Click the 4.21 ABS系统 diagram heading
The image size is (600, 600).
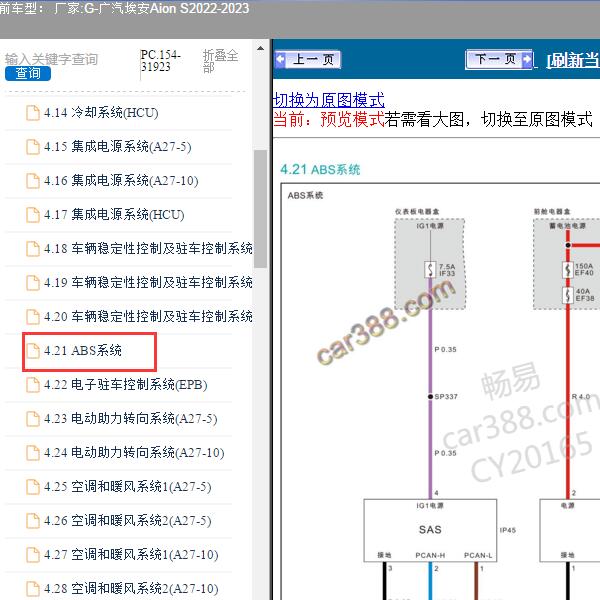(x=320, y=169)
